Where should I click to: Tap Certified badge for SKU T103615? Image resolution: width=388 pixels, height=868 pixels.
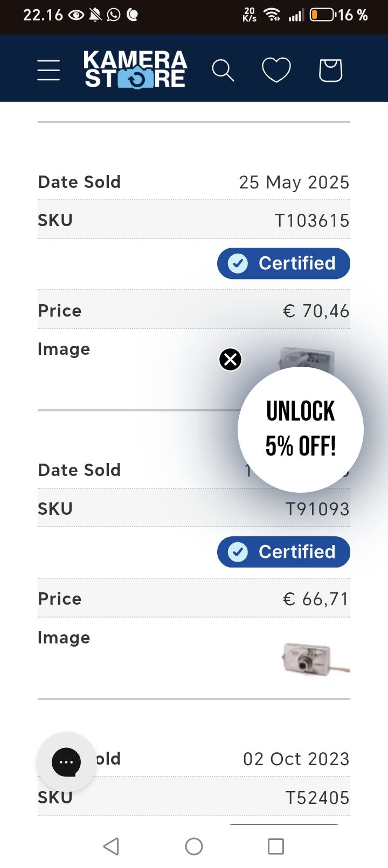(x=283, y=263)
